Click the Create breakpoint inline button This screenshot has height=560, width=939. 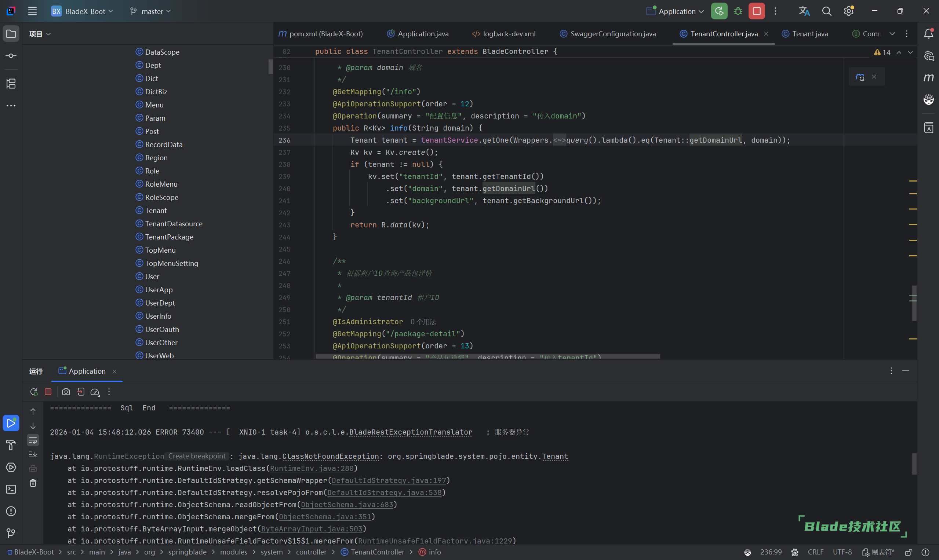pyautogui.click(x=197, y=456)
